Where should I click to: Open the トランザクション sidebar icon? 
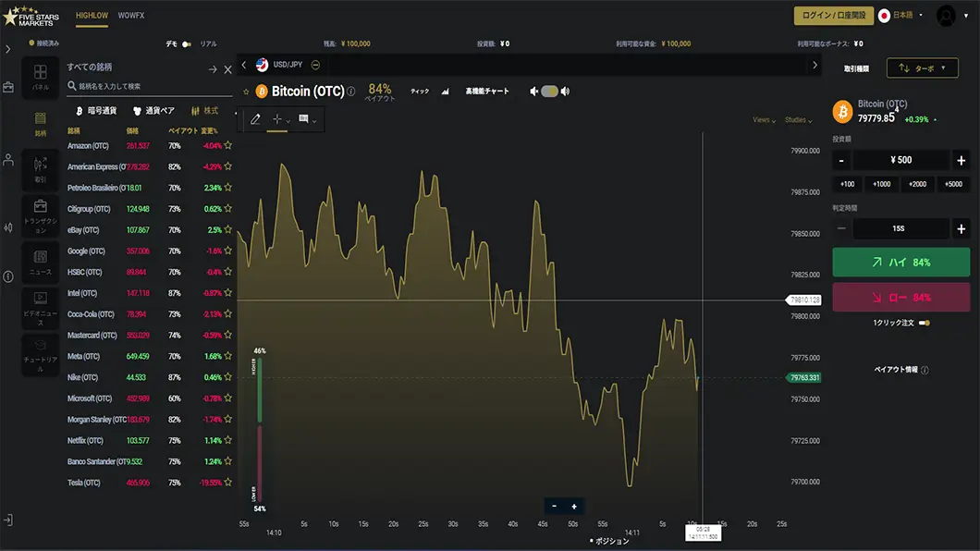tap(40, 216)
